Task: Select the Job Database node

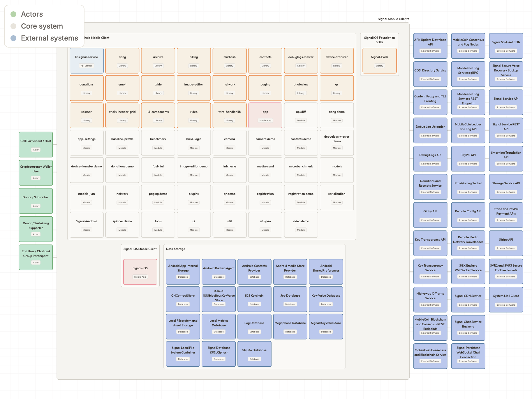Action: [290, 299]
